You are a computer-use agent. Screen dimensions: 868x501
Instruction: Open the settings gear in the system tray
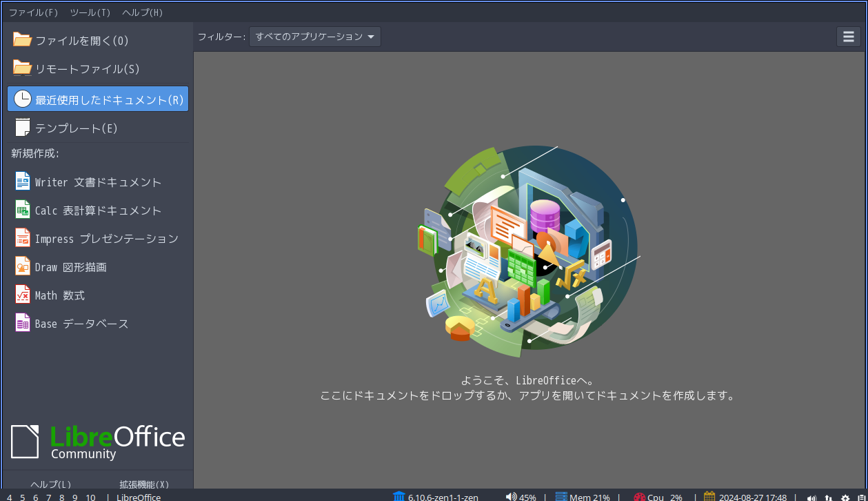[x=845, y=498]
